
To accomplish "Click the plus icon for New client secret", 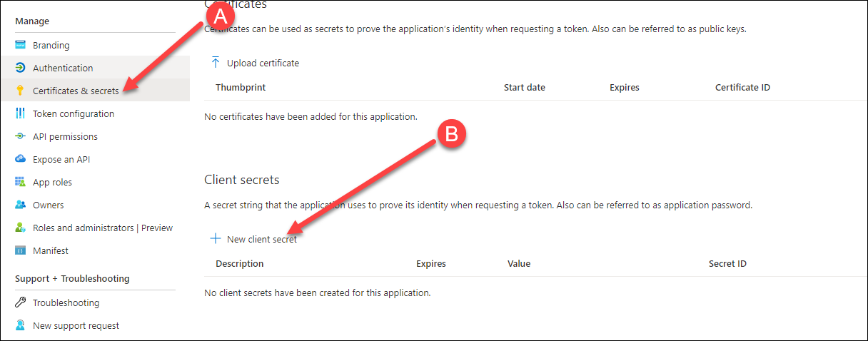I will [216, 239].
